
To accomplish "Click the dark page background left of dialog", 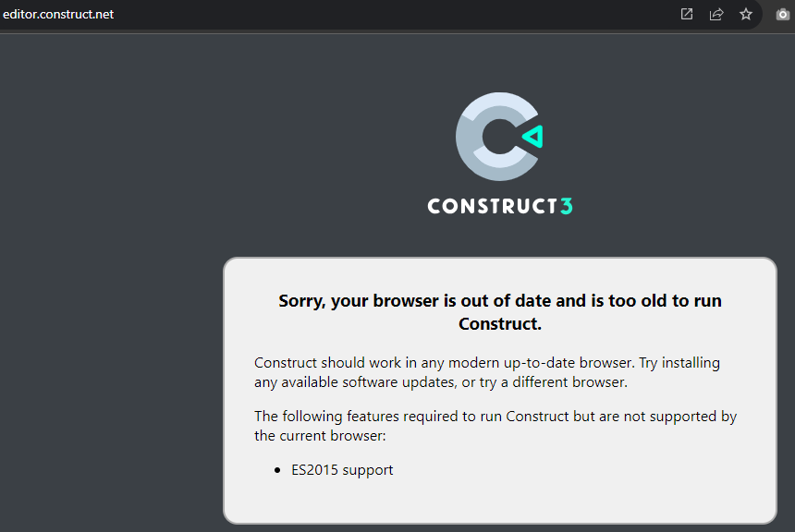I will pyautogui.click(x=112, y=304).
